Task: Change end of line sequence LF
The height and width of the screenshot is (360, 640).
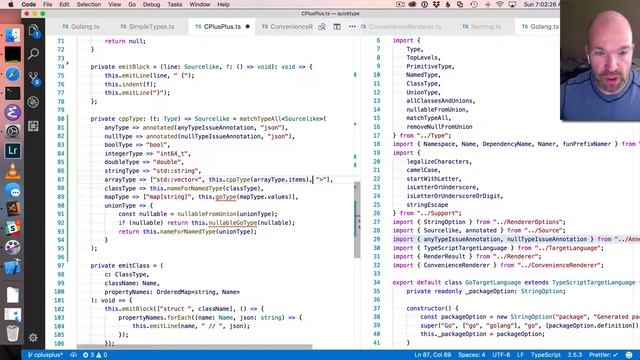Action: coord(520,355)
